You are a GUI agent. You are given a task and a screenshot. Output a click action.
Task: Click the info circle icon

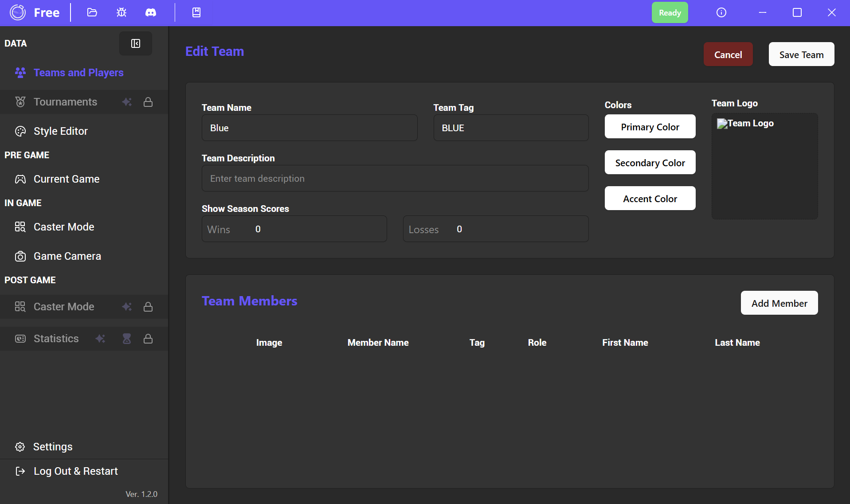(x=721, y=12)
